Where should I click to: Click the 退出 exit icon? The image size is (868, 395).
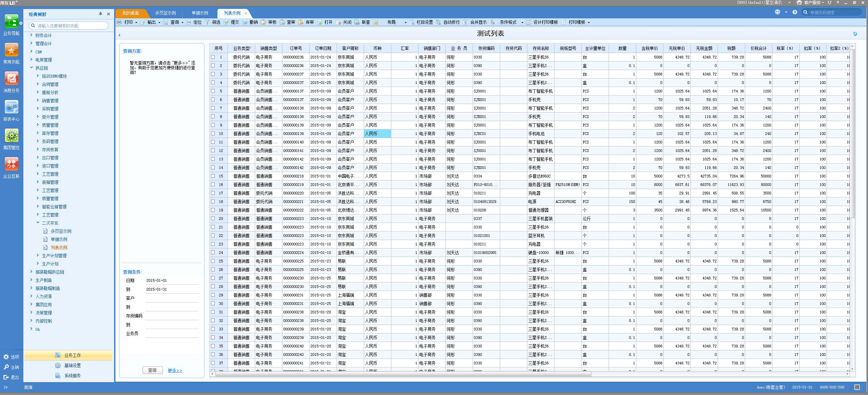click(6, 377)
